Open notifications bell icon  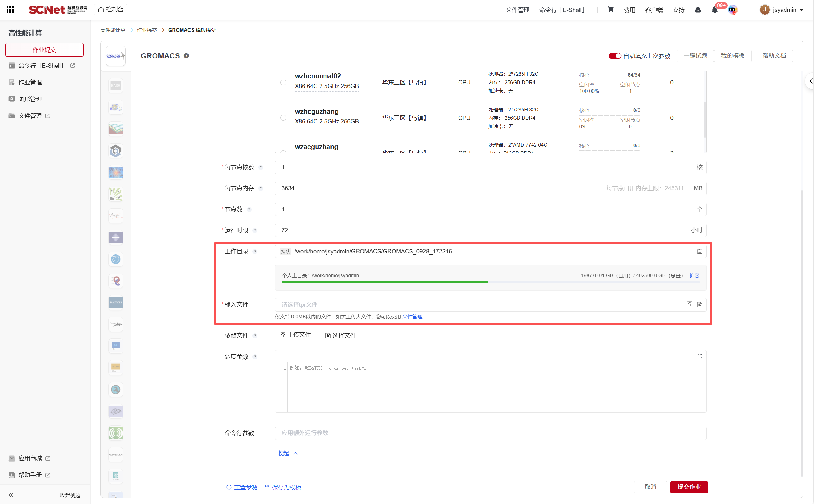click(714, 10)
